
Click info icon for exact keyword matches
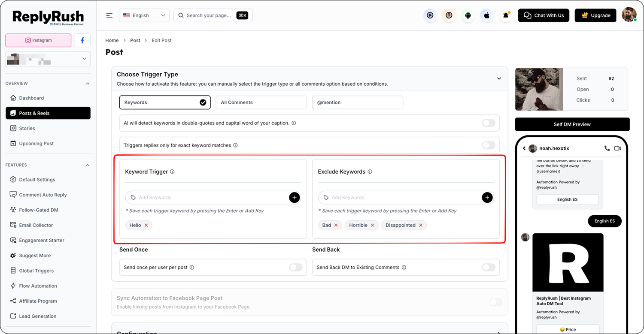click(235, 145)
